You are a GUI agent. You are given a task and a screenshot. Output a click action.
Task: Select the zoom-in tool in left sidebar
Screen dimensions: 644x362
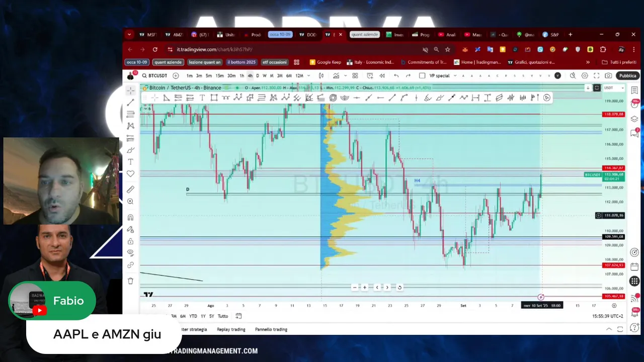pos(131,201)
